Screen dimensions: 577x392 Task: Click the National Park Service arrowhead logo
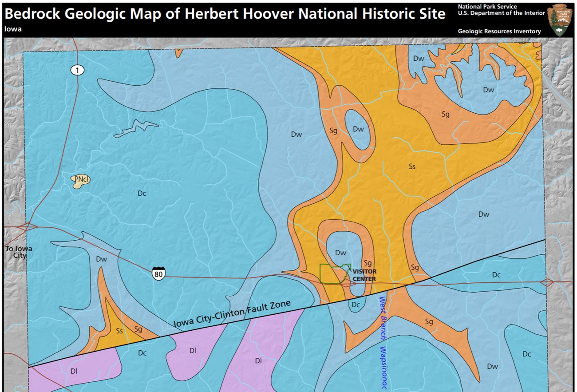tap(559, 20)
